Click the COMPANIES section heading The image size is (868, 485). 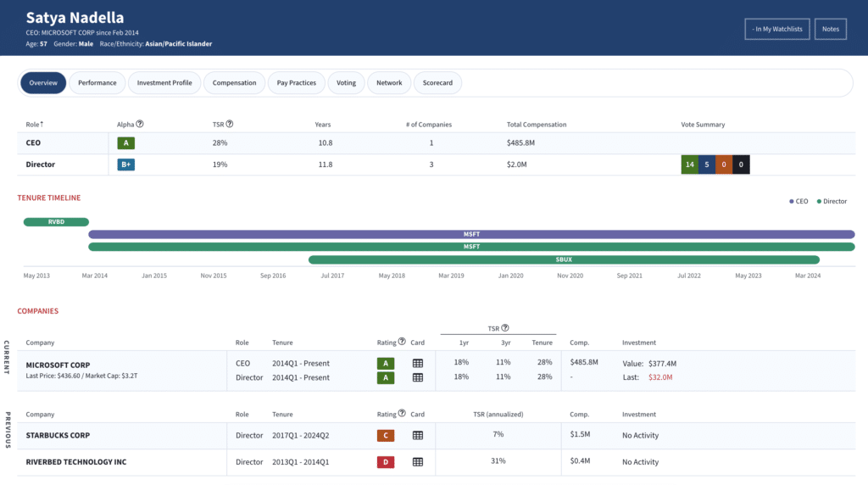[37, 311]
